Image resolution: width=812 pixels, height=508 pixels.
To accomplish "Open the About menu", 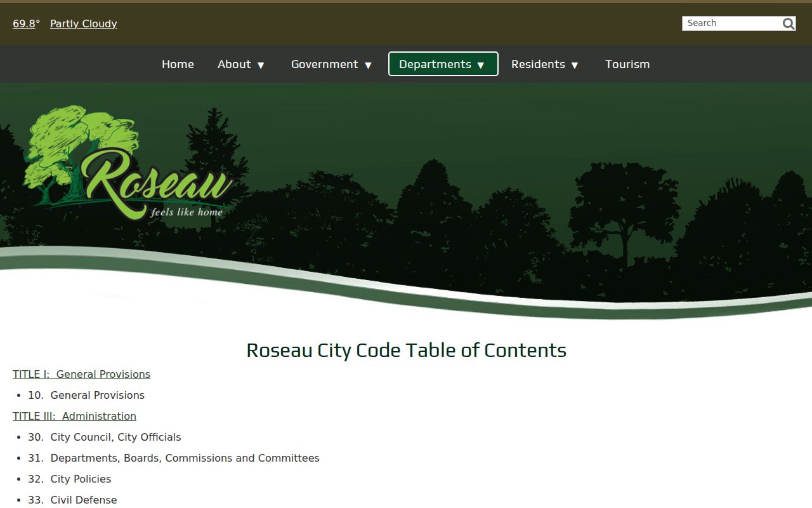I will [234, 64].
